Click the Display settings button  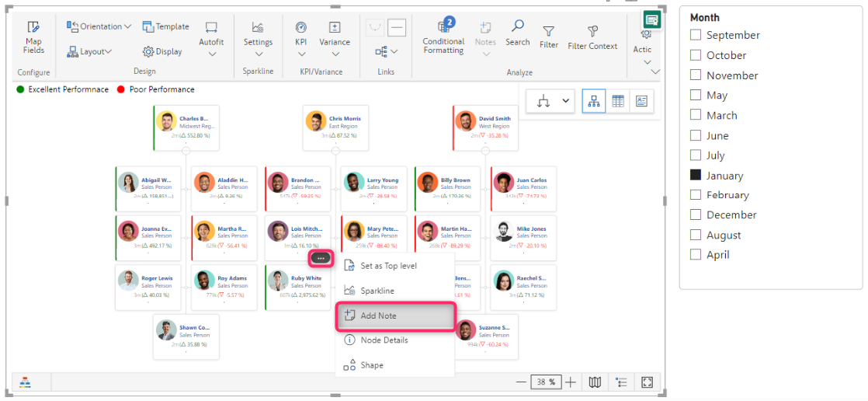click(x=162, y=51)
